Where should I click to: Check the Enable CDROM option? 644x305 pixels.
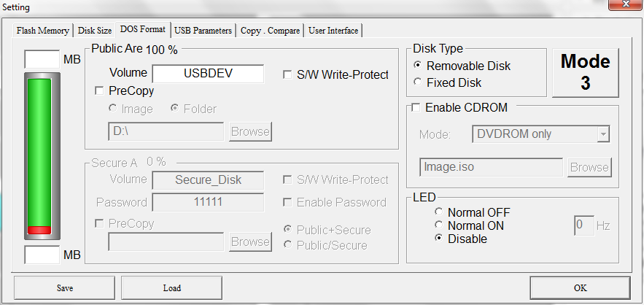416,108
